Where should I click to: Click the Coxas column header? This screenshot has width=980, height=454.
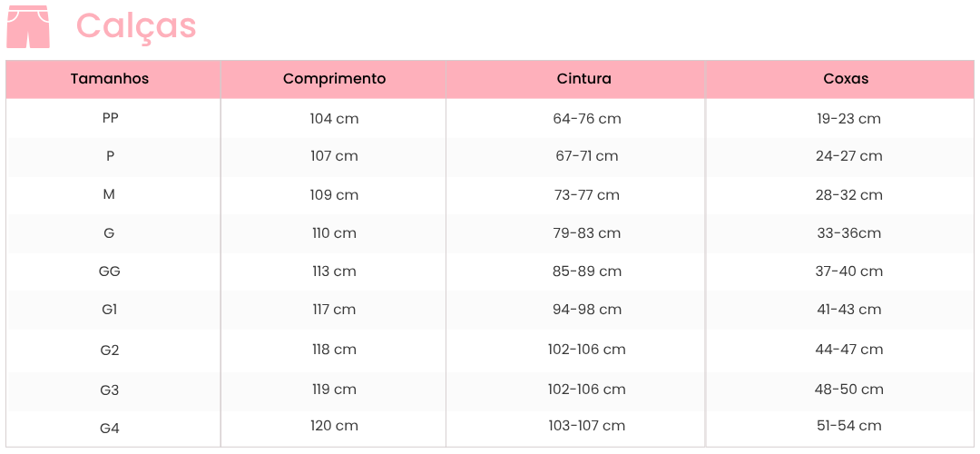[x=846, y=79]
